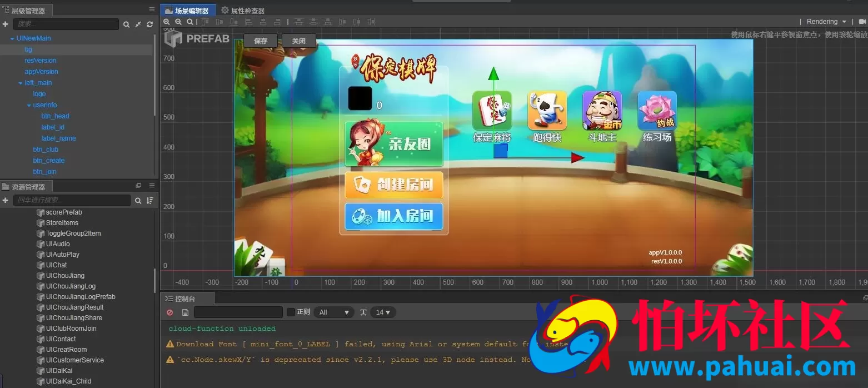Click the assets panel search magnifier icon

[138, 200]
